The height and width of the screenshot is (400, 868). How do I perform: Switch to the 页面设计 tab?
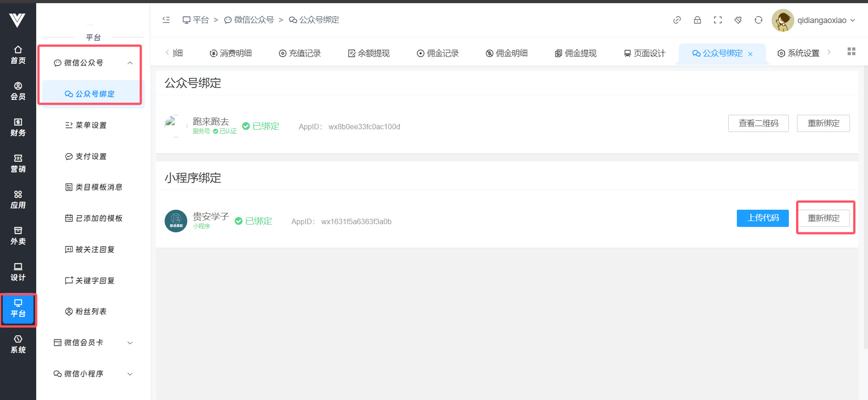point(644,53)
